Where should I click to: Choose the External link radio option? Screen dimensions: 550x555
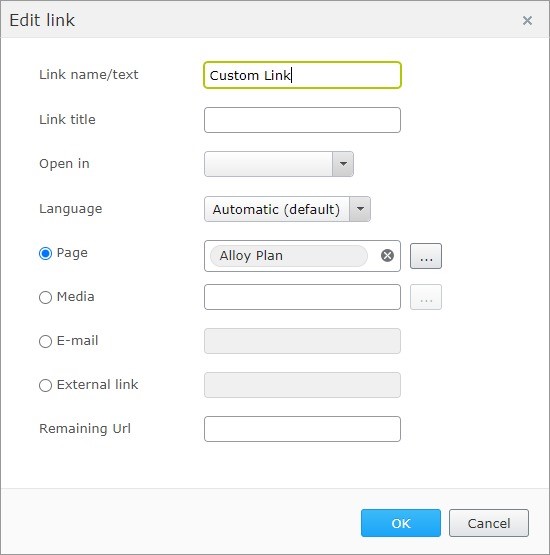[x=45, y=385]
